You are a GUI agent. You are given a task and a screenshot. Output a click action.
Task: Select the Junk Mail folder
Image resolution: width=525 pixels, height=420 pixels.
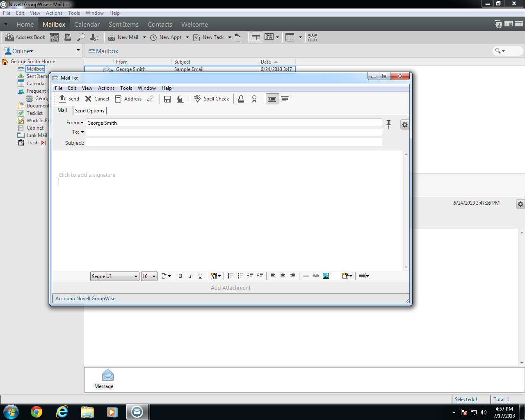tap(32, 135)
